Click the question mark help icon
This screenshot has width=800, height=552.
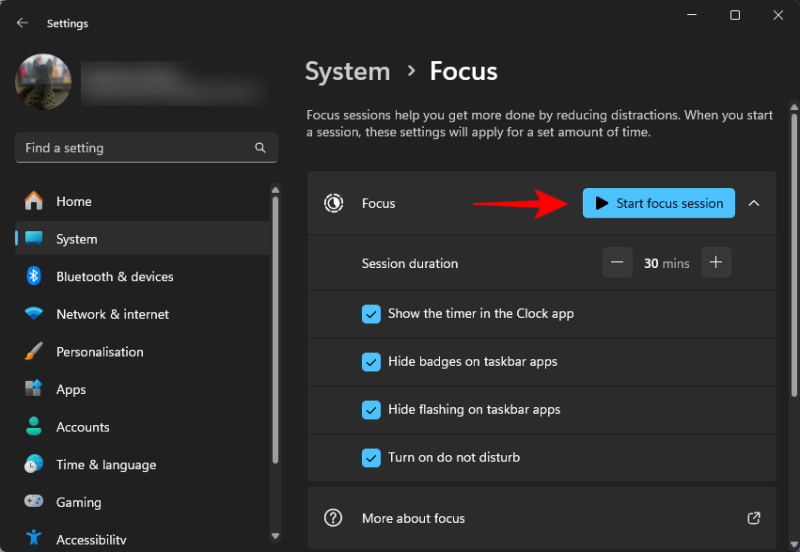tap(333, 518)
